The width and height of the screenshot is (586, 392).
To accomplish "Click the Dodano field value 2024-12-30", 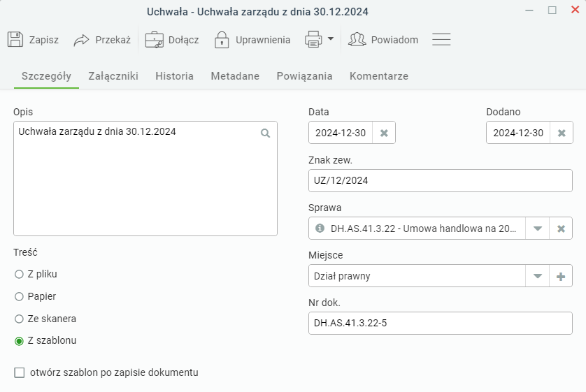I will 518,133.
